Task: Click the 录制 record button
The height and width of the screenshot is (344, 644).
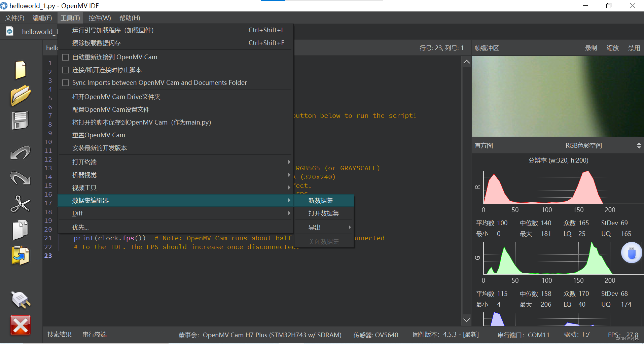Action: [x=591, y=48]
